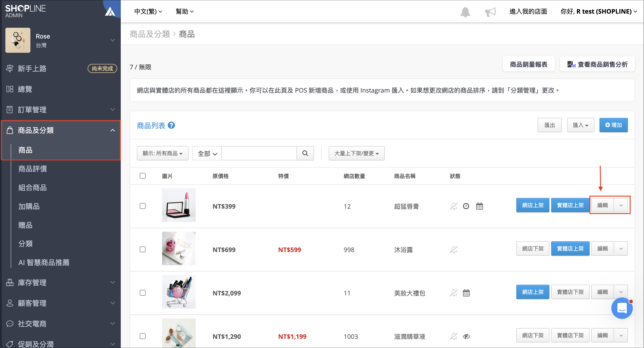This screenshot has height=348, width=644.
Task: Open the notification bell icon
Action: (x=465, y=12)
